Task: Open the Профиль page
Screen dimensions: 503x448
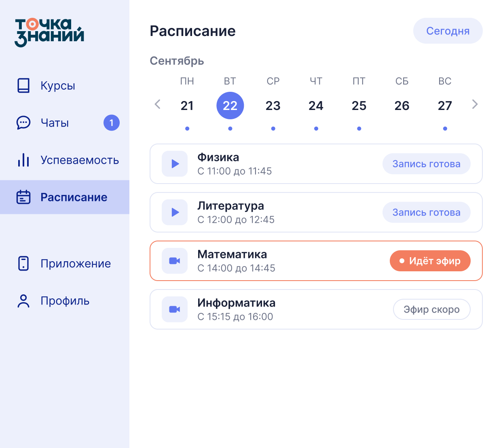Action: point(65,301)
